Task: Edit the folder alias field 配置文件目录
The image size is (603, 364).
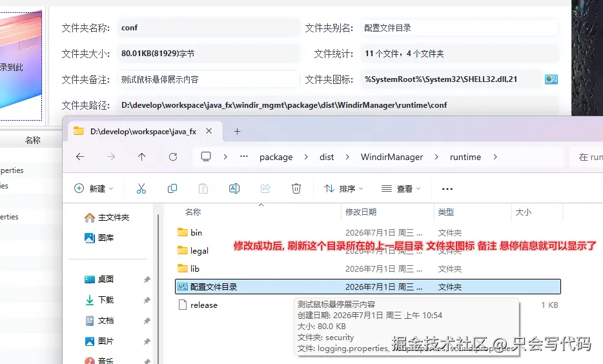Action: click(x=460, y=28)
